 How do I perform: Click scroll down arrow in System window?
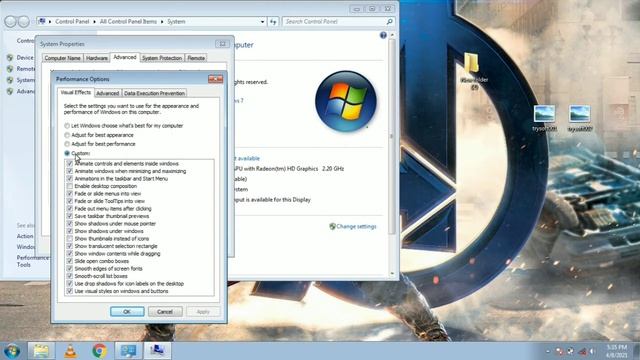click(x=392, y=274)
